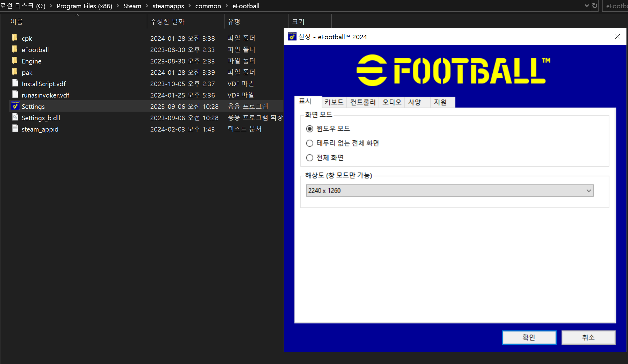Expand chevron after 로컬 디스크 (C:)
The width and height of the screenshot is (628, 364).
pyautogui.click(x=51, y=6)
